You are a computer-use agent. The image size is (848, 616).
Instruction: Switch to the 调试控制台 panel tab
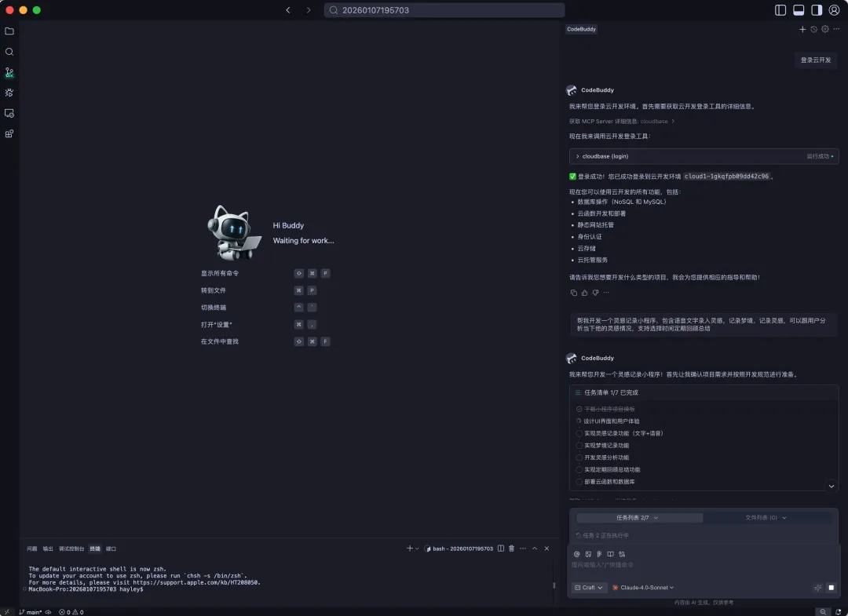(71, 549)
